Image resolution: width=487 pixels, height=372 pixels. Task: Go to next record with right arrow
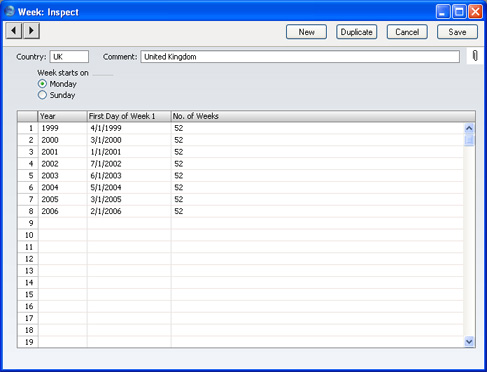[x=31, y=31]
